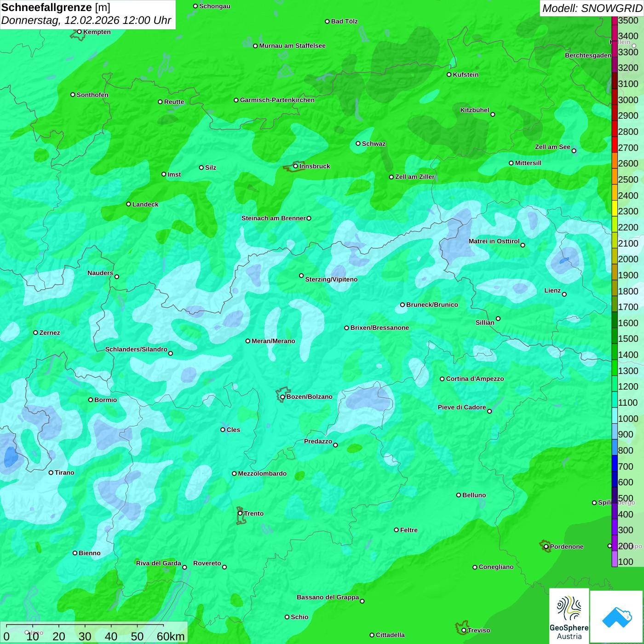
Task: Click the Predazzo label
Action: pyautogui.click(x=318, y=441)
